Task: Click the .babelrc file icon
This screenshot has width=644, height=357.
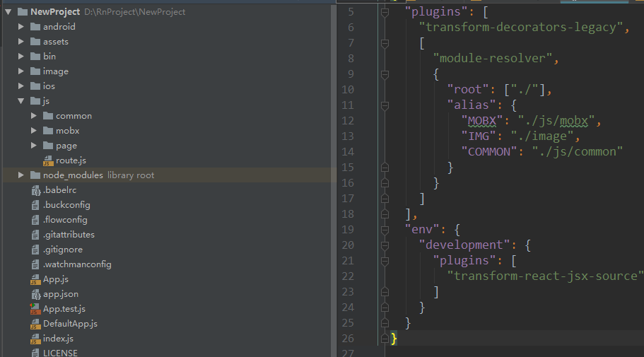Action: pos(36,190)
